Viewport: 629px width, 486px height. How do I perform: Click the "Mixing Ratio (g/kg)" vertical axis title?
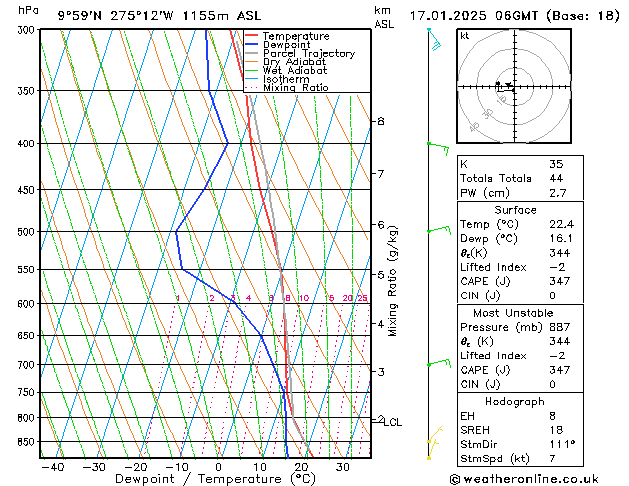click(392, 281)
